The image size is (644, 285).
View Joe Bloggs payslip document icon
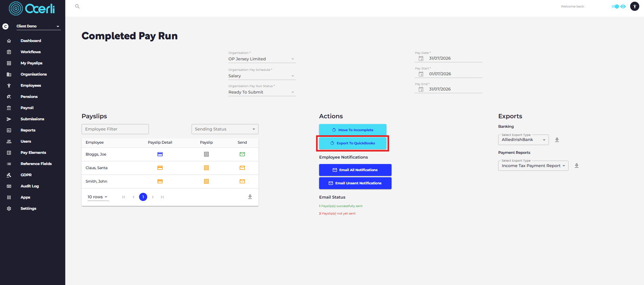click(x=206, y=154)
